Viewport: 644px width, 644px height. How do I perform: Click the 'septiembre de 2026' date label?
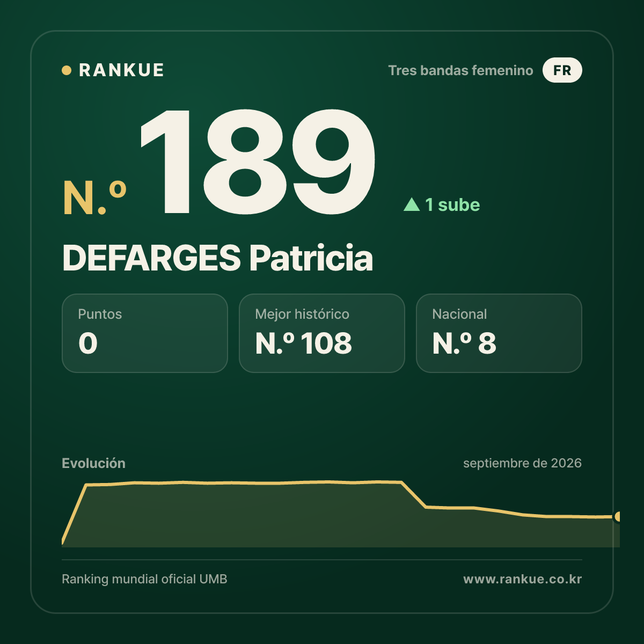pyautogui.click(x=522, y=463)
